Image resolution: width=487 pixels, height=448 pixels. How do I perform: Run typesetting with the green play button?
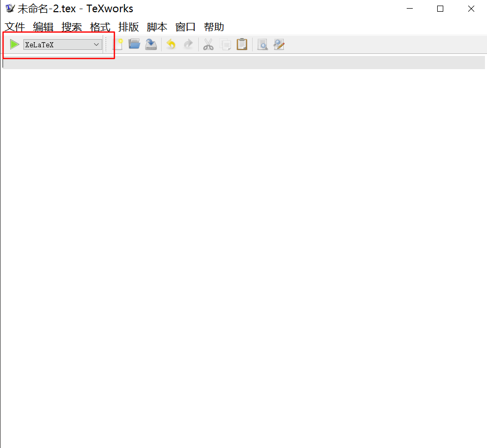click(14, 44)
